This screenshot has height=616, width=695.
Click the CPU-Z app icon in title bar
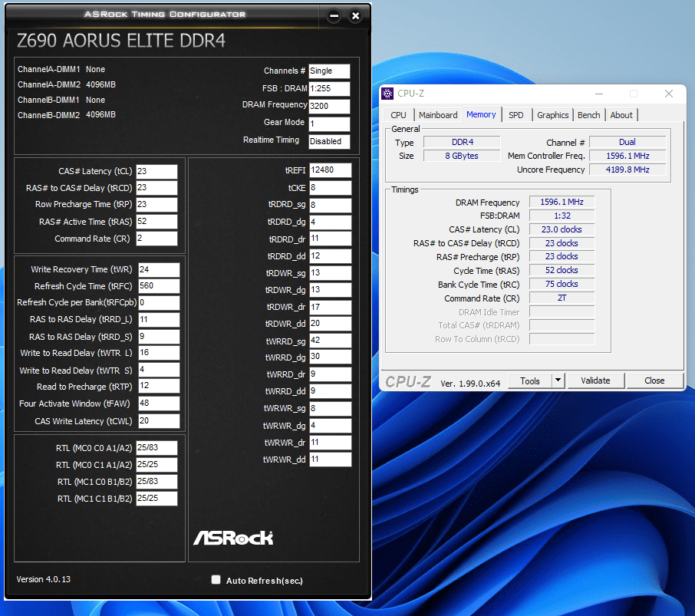click(x=387, y=94)
